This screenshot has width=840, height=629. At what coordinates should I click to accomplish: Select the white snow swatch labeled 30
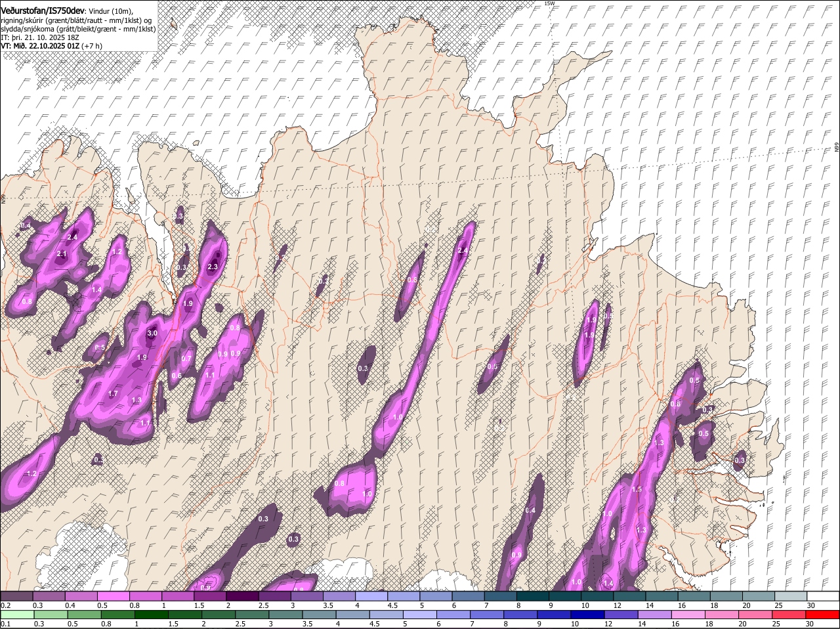tap(823, 596)
